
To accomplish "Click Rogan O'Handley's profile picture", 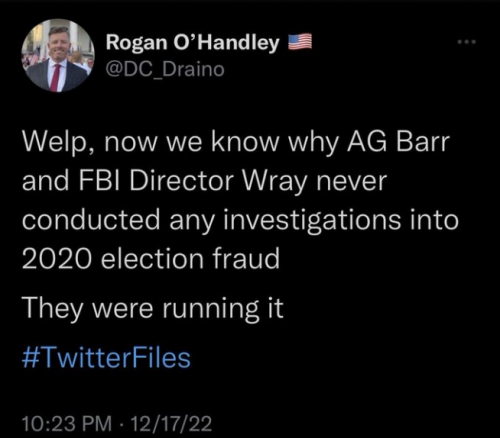I will tap(58, 55).
